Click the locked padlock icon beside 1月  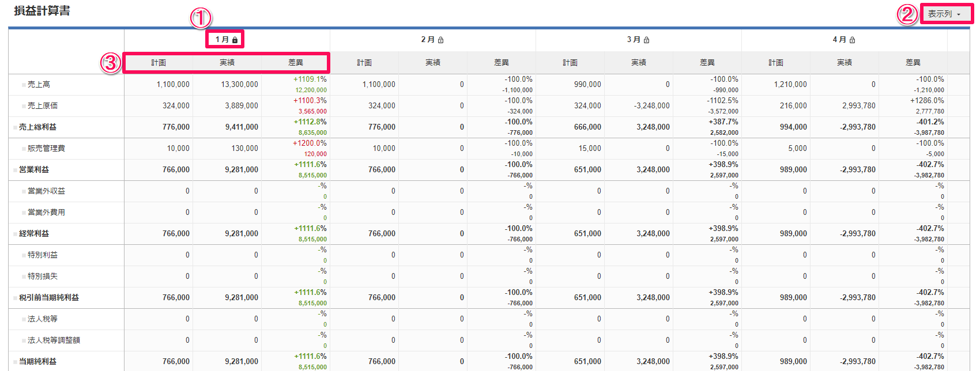[x=235, y=40]
